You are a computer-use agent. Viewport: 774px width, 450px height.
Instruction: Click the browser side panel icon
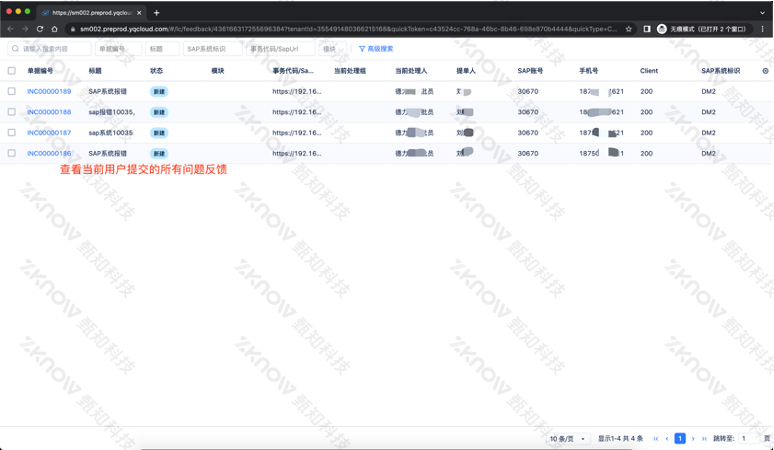click(x=646, y=29)
